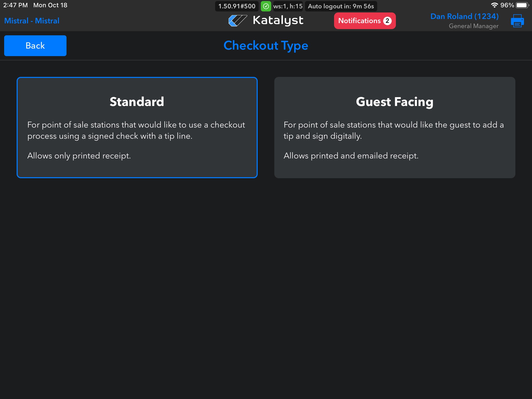532x399 pixels.
Task: Select the Guest Facing checkout type card
Action: point(395,127)
